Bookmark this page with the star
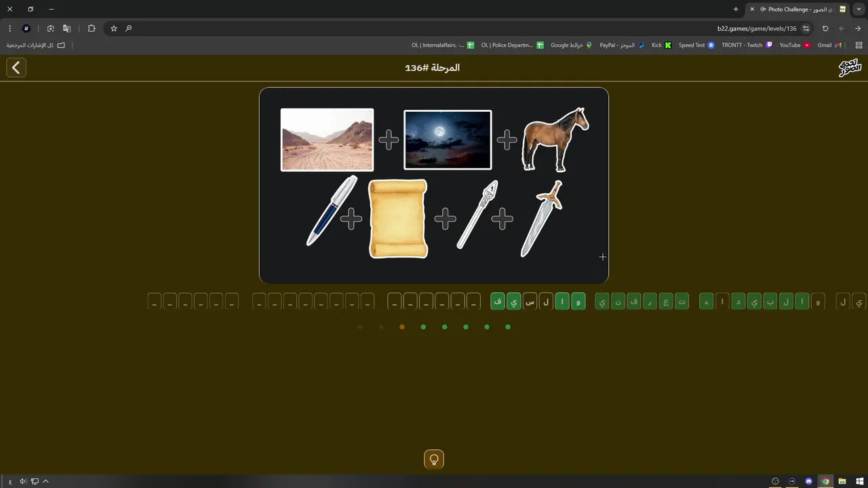Image resolution: width=868 pixels, height=488 pixels. point(114,28)
